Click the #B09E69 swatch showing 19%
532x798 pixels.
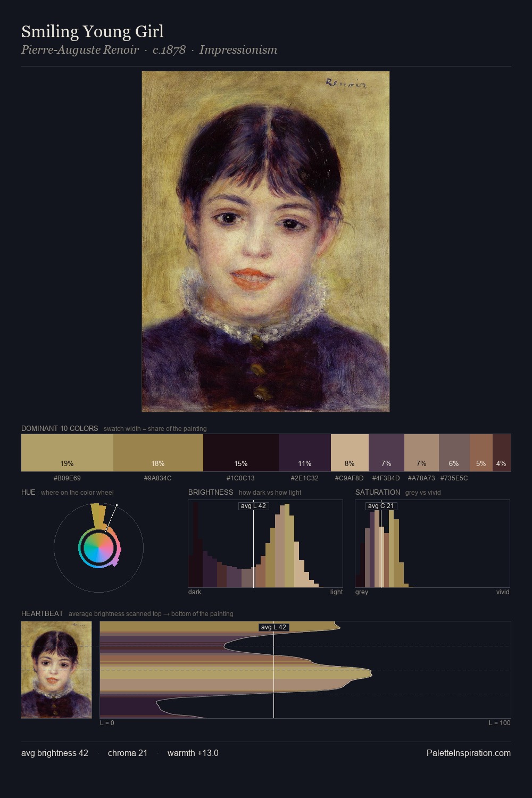[67, 453]
